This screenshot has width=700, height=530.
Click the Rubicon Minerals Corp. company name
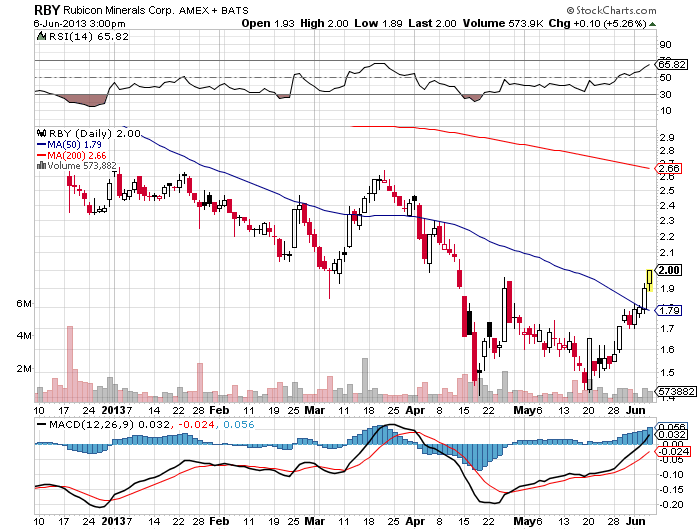(x=119, y=10)
